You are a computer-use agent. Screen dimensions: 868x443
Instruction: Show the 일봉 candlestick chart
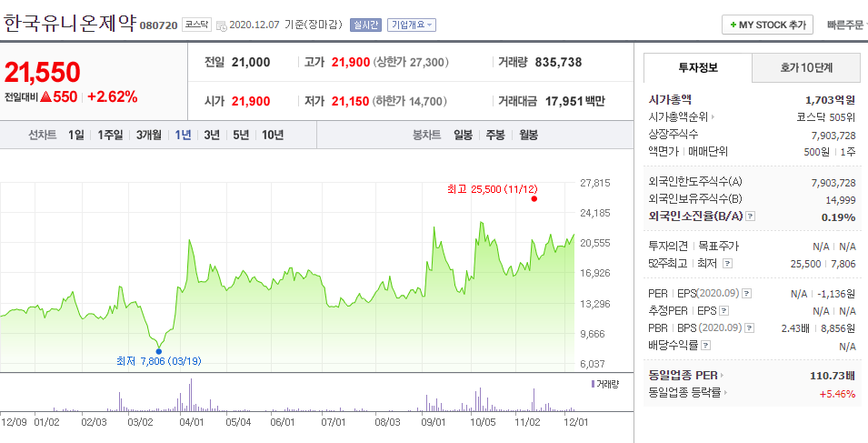click(x=463, y=135)
